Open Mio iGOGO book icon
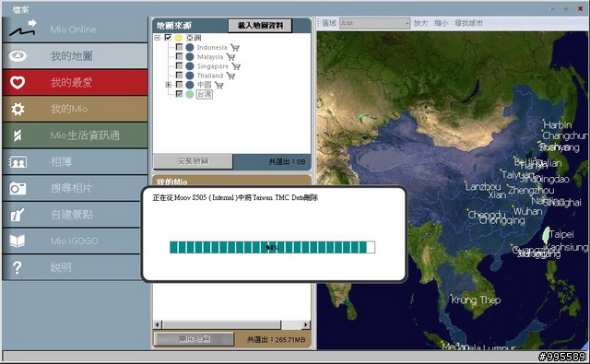Viewport: 590px width, 364px height. tap(18, 241)
